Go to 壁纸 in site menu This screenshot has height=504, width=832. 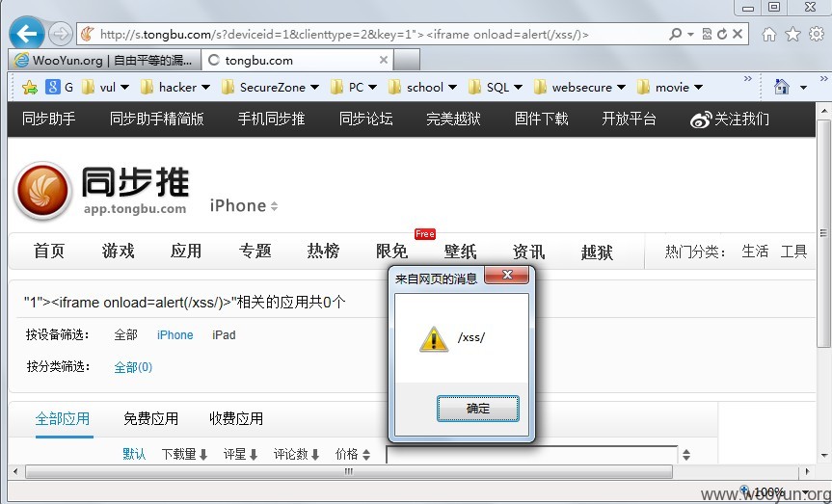[460, 251]
